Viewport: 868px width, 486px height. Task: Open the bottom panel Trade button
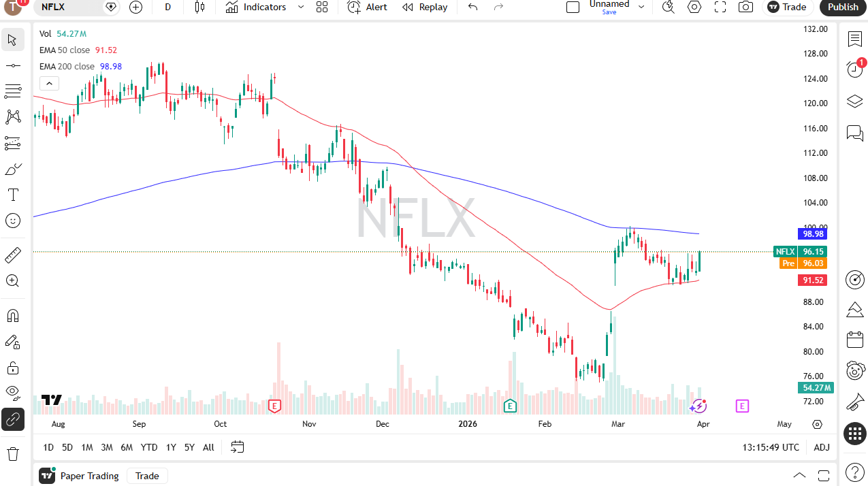point(147,476)
